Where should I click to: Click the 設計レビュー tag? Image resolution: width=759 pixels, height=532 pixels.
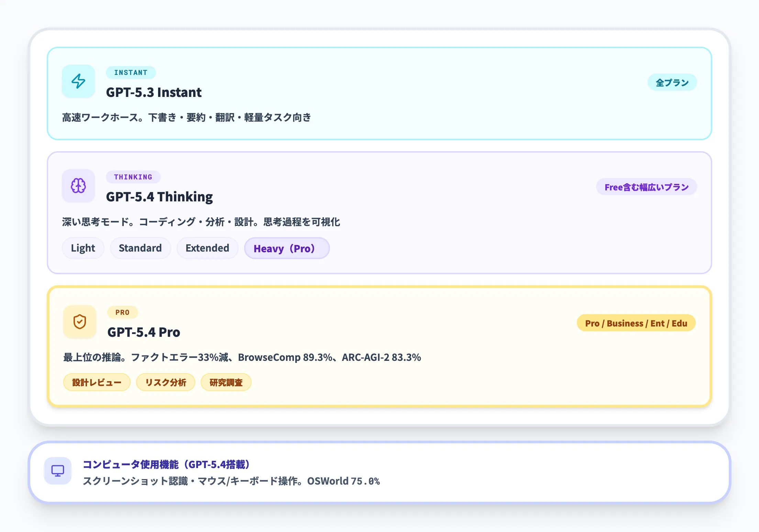pyautogui.click(x=97, y=382)
